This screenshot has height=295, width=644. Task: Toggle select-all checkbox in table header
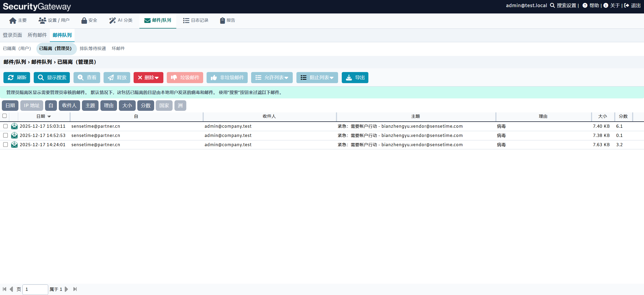tap(4, 116)
